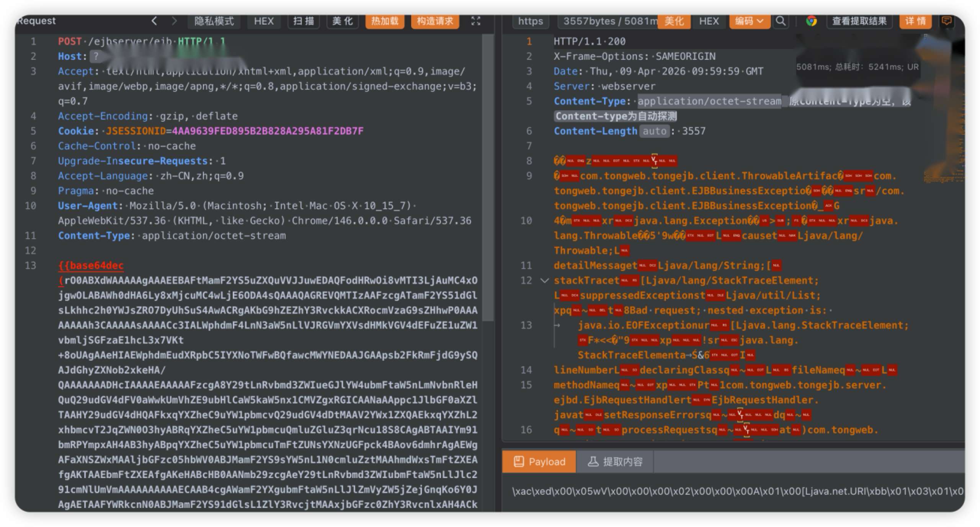Collapse the folded response line 12 chevron
Screen dimensions: 980x527
coord(544,280)
